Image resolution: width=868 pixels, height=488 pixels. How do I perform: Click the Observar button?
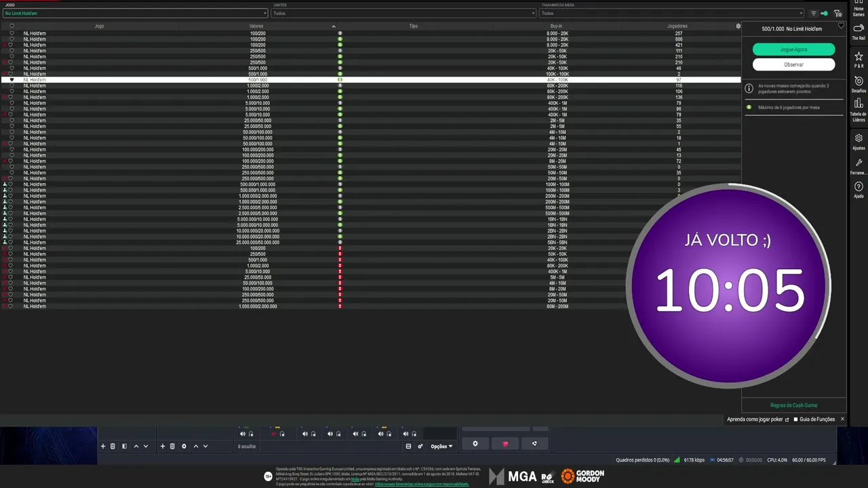coord(793,64)
